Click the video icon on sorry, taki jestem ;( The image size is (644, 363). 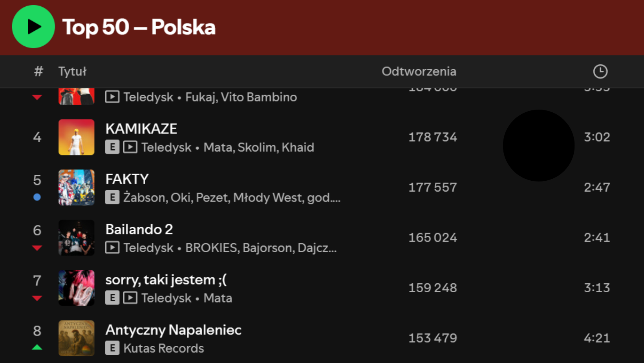(x=130, y=298)
